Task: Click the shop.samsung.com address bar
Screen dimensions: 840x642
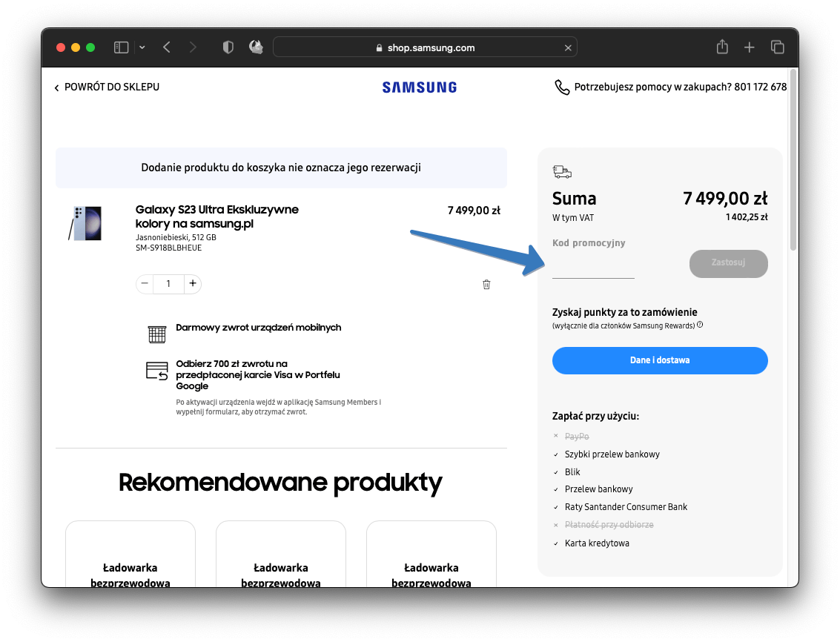Action: click(x=425, y=47)
